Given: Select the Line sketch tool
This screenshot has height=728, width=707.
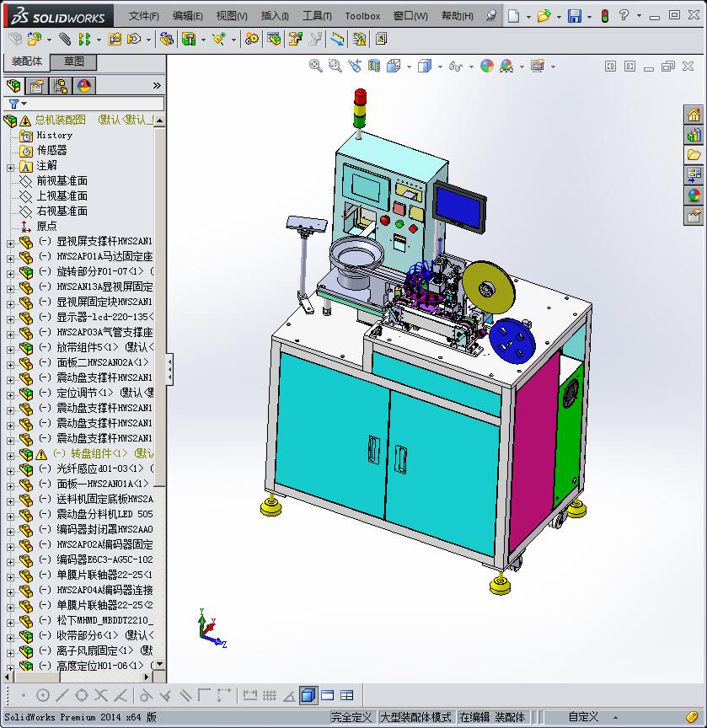Looking at the screenshot, I should point(62,695).
